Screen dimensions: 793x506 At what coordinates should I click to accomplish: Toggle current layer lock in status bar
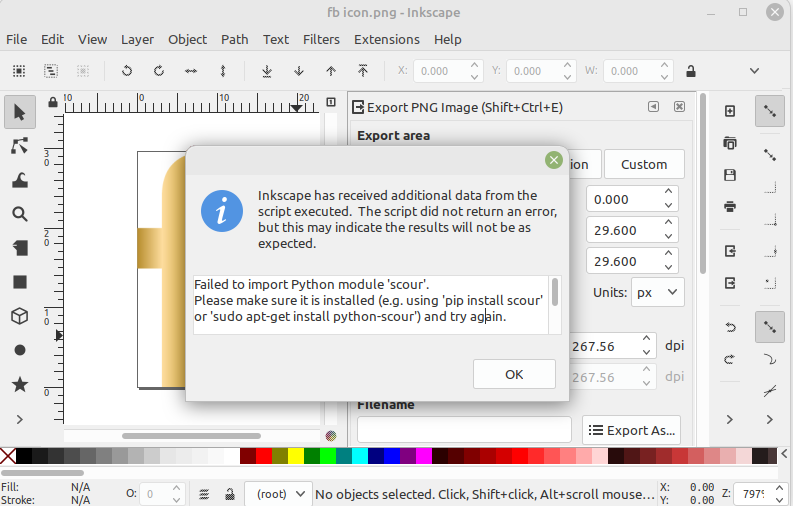click(230, 494)
